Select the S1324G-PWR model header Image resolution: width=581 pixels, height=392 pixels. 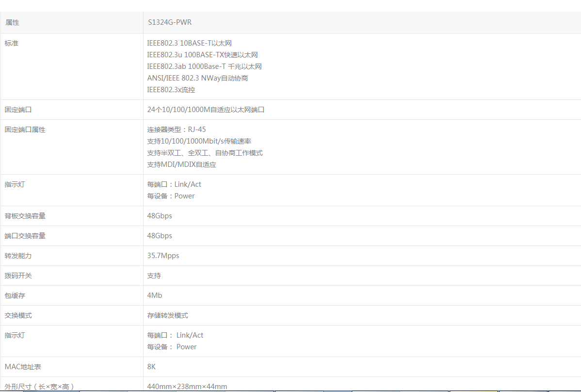(170, 22)
